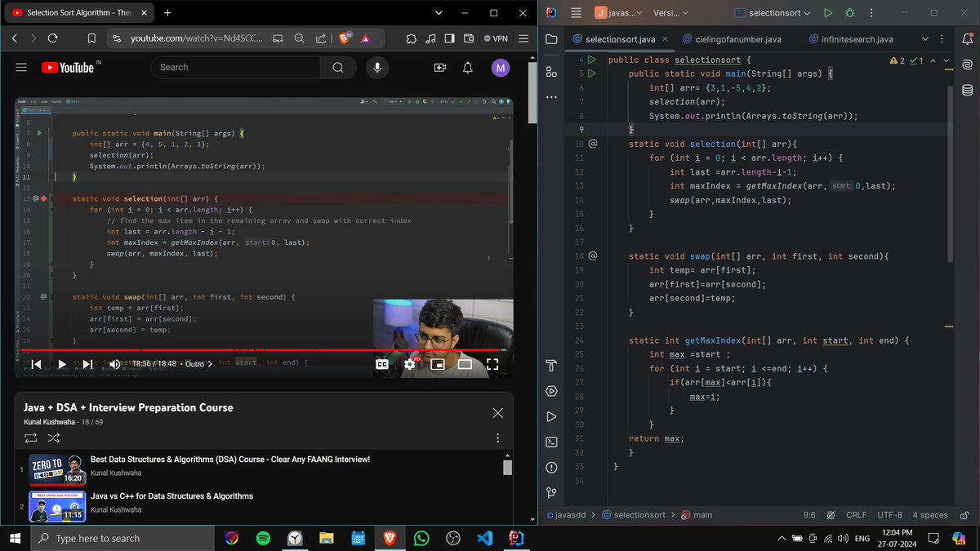Open IntelliJ Notifications bell
Viewport: 980px width, 551px height.
[968, 39]
